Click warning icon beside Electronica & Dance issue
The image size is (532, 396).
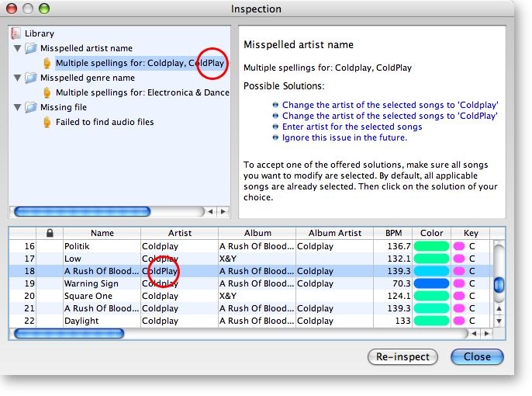[47, 92]
